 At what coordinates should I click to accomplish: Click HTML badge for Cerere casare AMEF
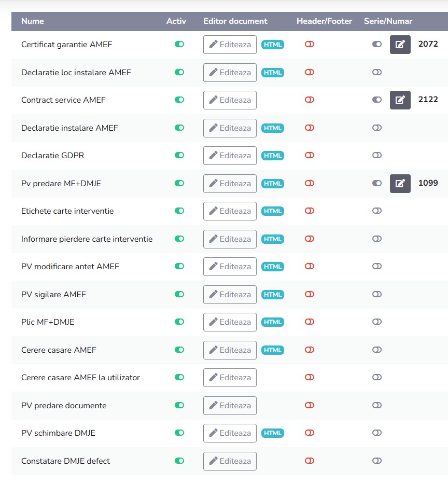tap(273, 350)
